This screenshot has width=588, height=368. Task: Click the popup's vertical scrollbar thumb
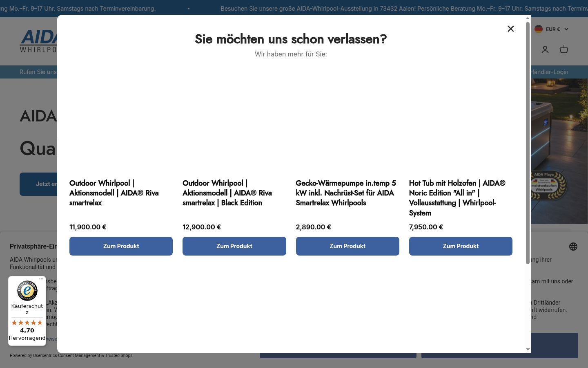click(528, 143)
